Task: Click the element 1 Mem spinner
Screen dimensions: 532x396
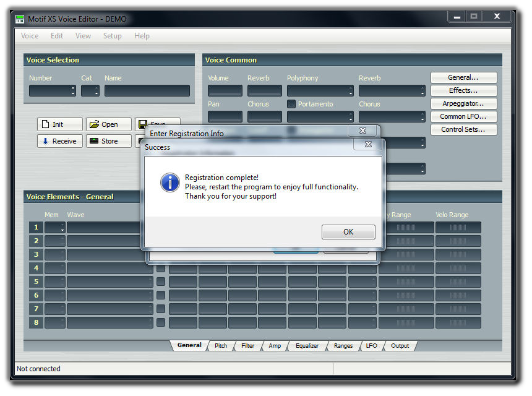Action: 62,227
